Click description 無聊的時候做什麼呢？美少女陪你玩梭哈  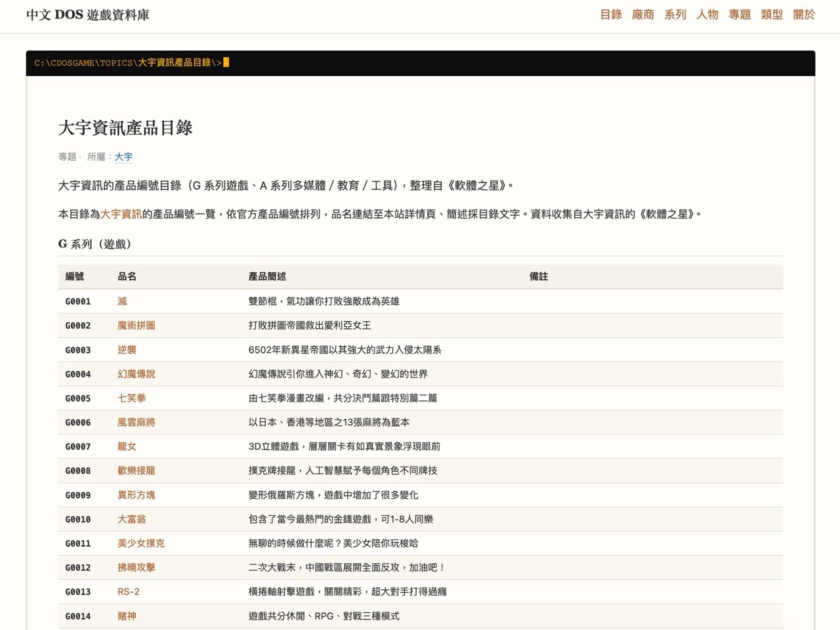tap(333, 543)
